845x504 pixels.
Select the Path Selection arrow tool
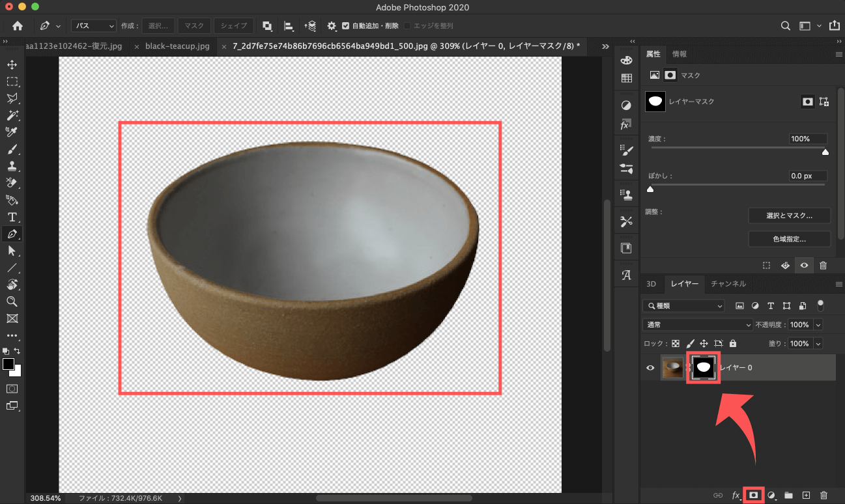click(x=12, y=251)
